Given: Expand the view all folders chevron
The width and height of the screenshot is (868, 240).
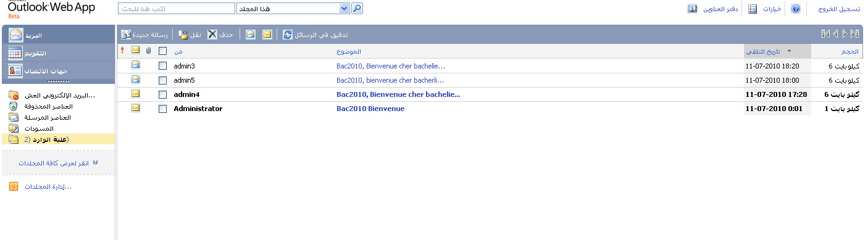Looking at the screenshot, I should click(x=95, y=163).
